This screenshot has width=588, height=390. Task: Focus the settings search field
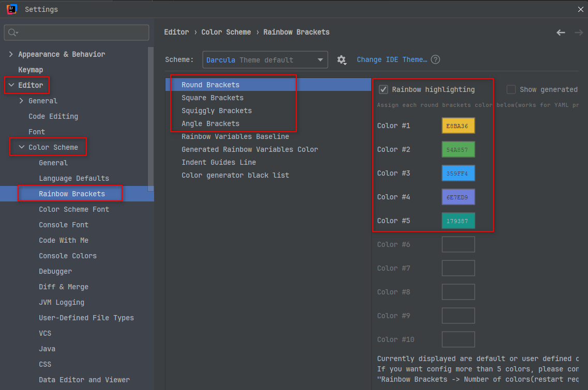(x=77, y=33)
